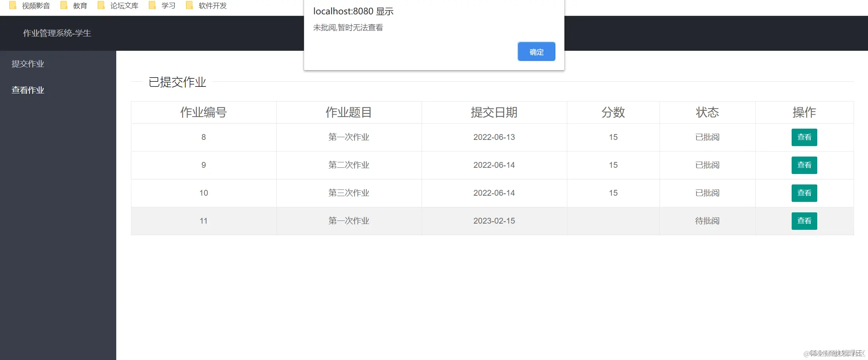868x360 pixels.
Task: Click the 分数 column header
Action: pyautogui.click(x=613, y=112)
